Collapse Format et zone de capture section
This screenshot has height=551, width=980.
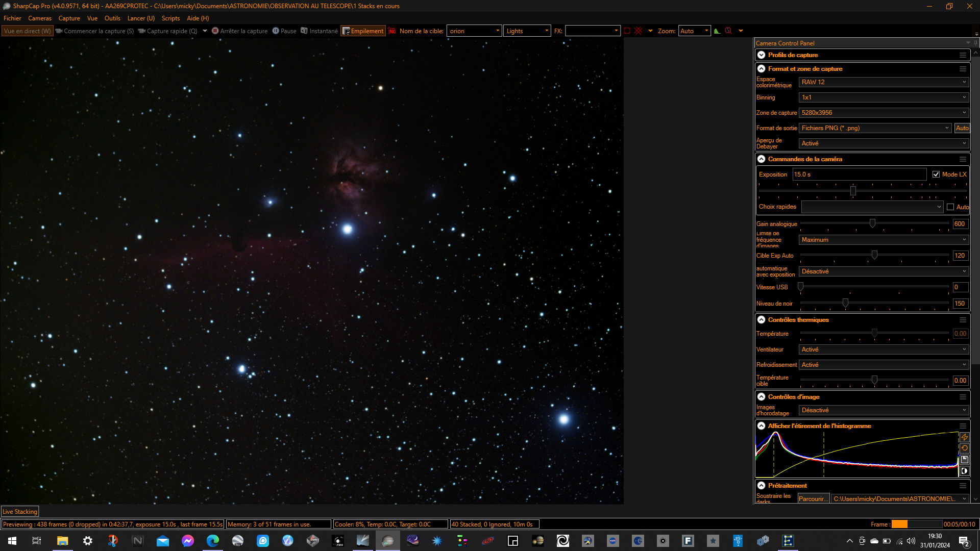761,69
